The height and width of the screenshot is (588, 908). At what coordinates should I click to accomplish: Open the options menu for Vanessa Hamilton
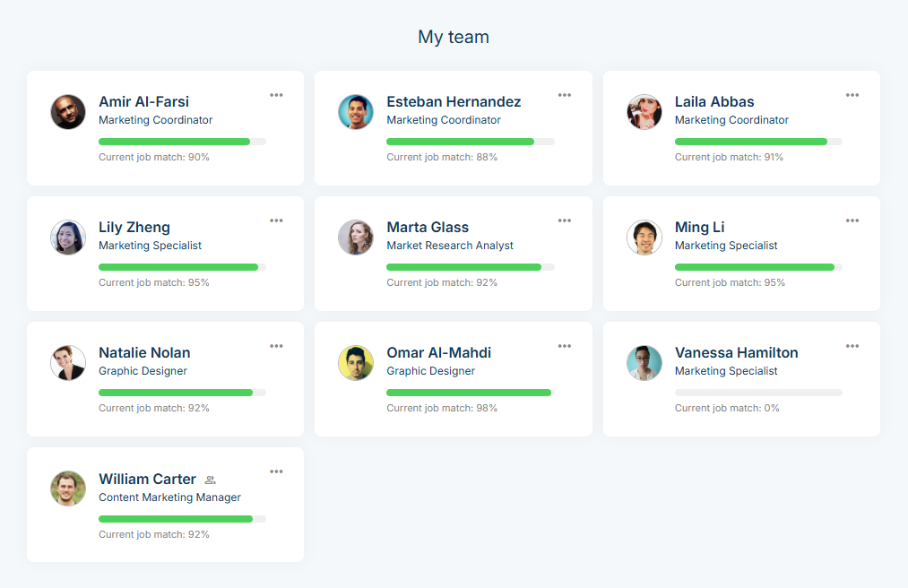click(x=852, y=346)
